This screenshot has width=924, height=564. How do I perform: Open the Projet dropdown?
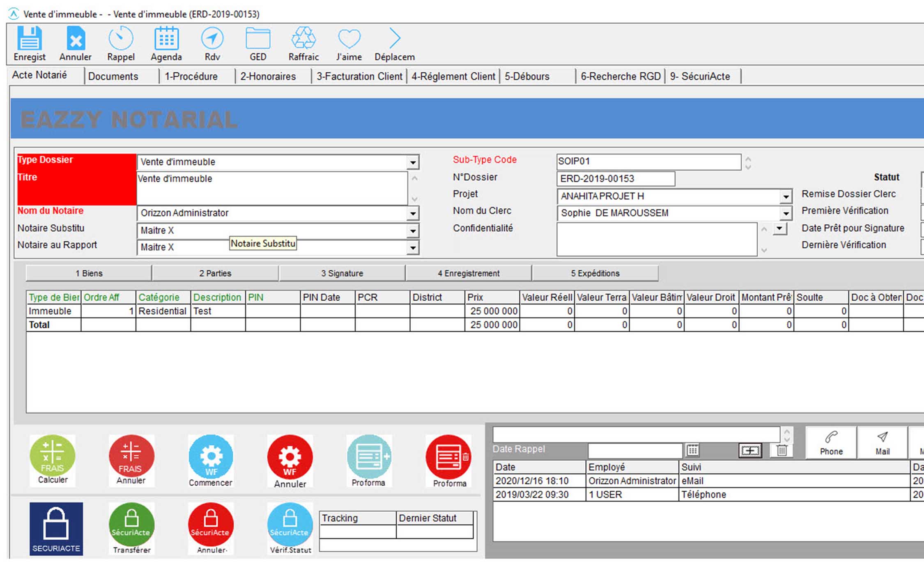[786, 196]
